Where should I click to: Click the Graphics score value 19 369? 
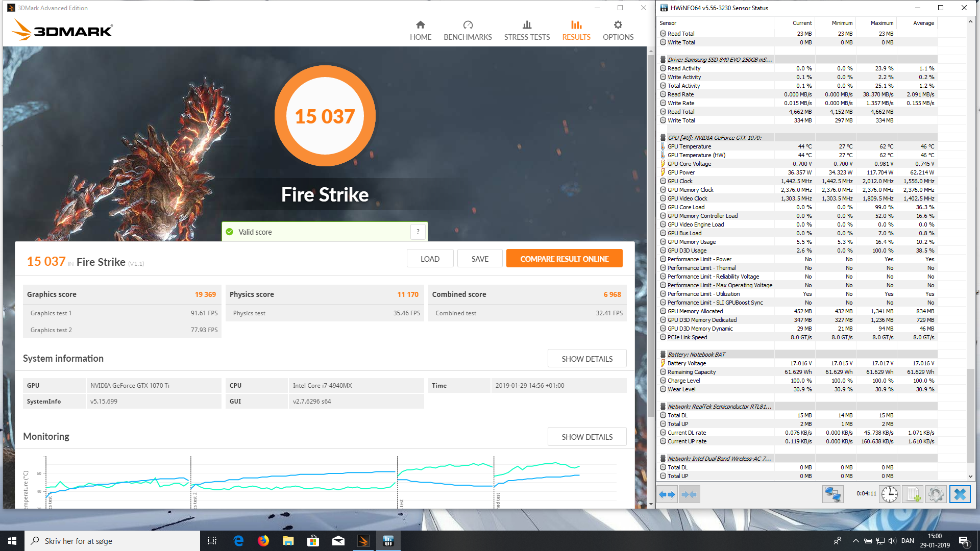point(205,294)
